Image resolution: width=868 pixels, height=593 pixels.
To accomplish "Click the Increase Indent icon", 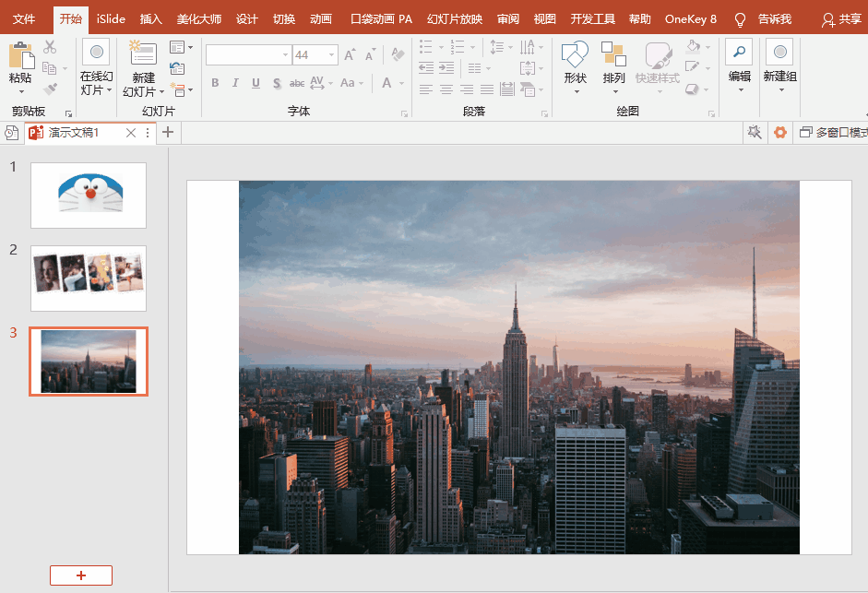I will click(446, 68).
